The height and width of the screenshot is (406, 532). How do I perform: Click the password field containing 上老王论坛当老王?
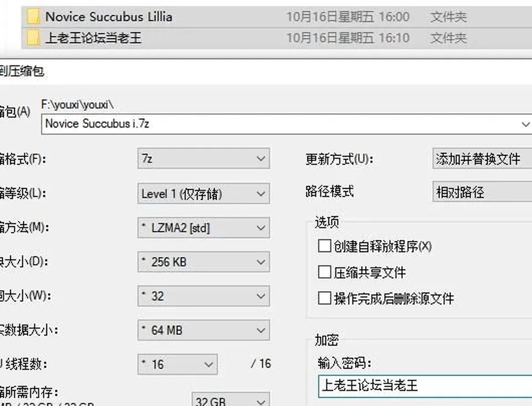click(425, 387)
